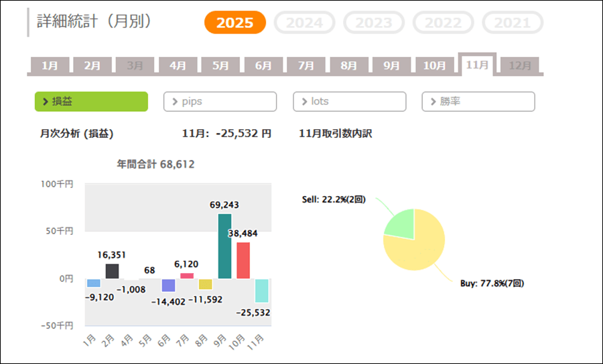603x364 pixels.
Task: Click the green Sell pie slice
Action: 400,223
